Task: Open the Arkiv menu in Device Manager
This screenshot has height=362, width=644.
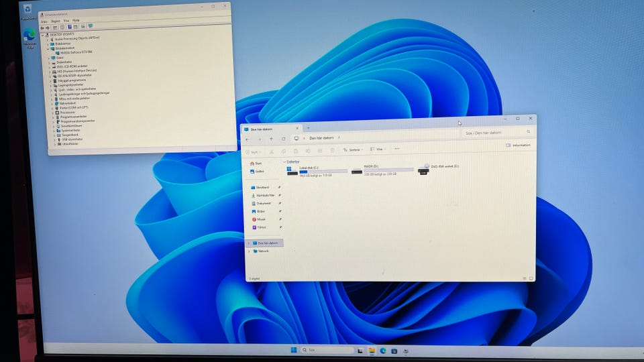Action: 44,21
